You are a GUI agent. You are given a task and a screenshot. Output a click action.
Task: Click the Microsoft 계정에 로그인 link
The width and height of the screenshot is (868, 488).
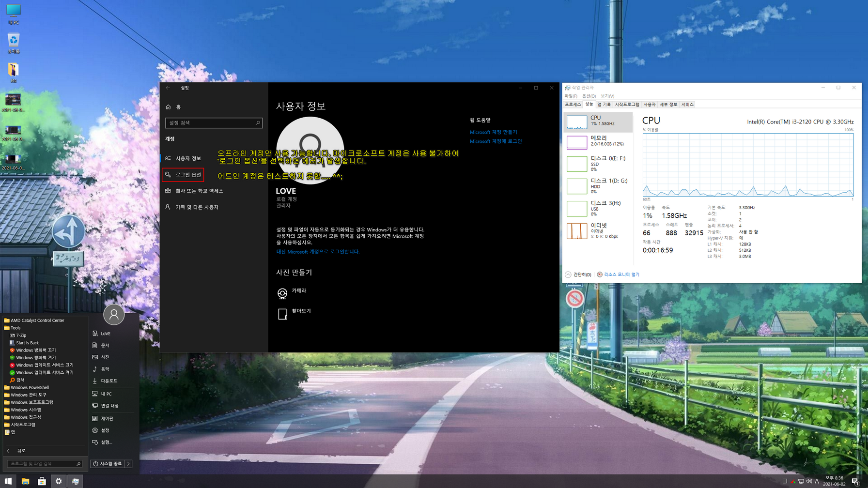point(496,141)
